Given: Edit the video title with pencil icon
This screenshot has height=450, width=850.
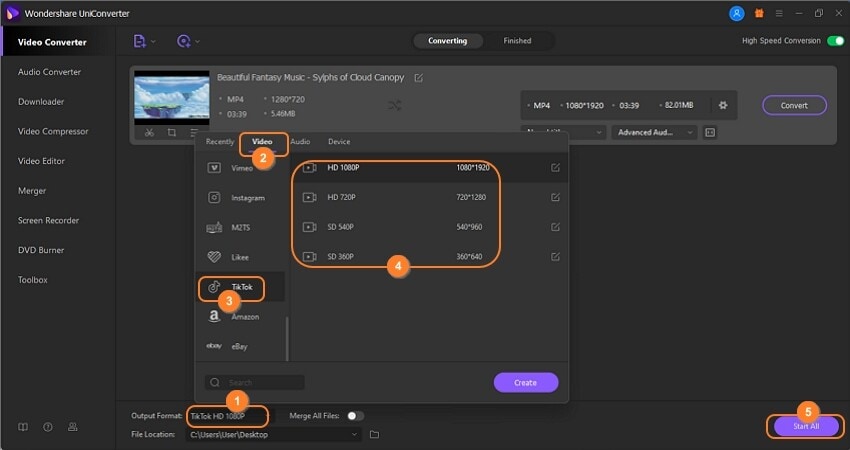Looking at the screenshot, I should (418, 78).
